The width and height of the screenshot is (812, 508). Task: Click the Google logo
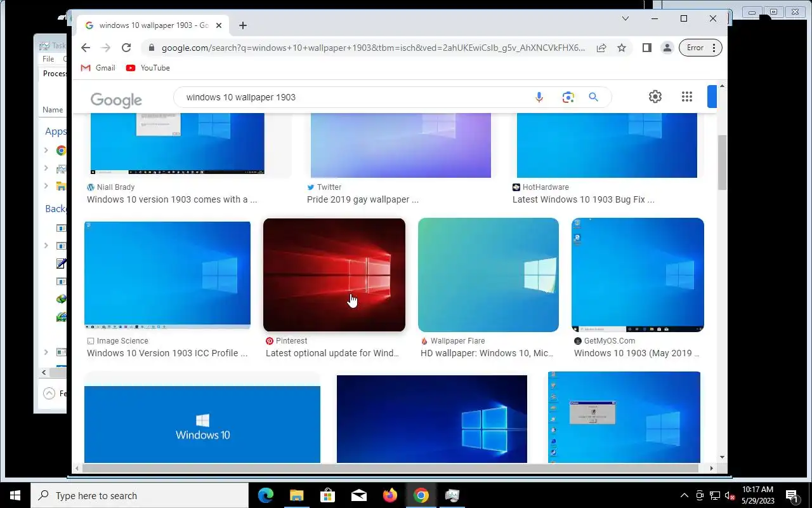116,100
